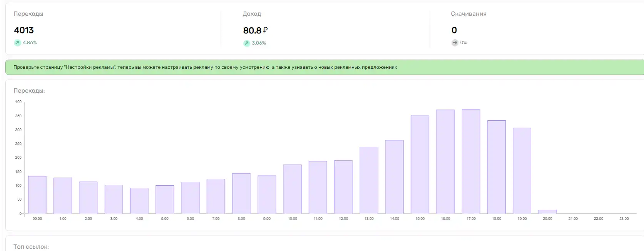Click the "Переходы:" chart heading
The height and width of the screenshot is (251, 644).
29,91
